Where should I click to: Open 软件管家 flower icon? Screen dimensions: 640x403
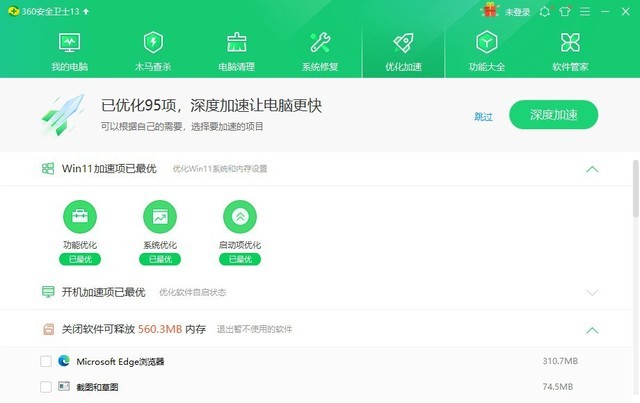click(570, 42)
